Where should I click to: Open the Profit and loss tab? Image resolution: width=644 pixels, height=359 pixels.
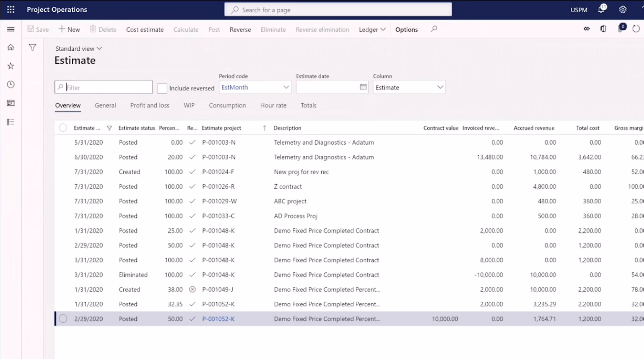point(150,105)
